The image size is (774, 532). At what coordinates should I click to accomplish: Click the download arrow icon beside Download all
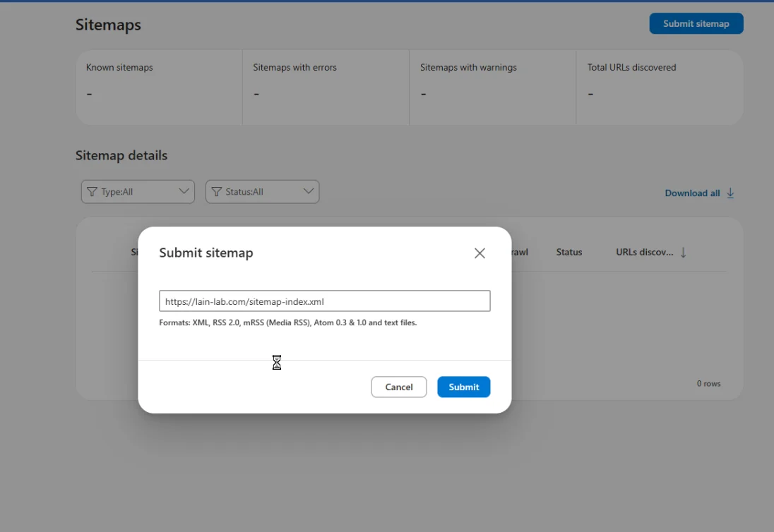point(730,193)
